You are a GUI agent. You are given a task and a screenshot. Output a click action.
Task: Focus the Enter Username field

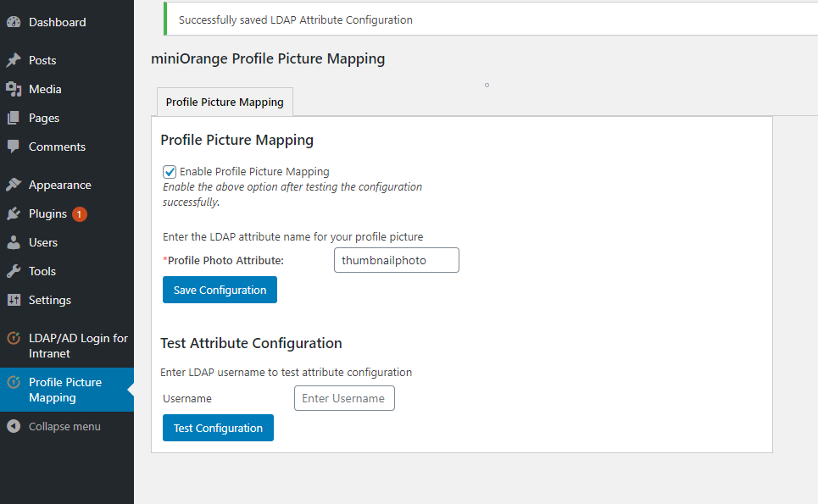point(344,398)
